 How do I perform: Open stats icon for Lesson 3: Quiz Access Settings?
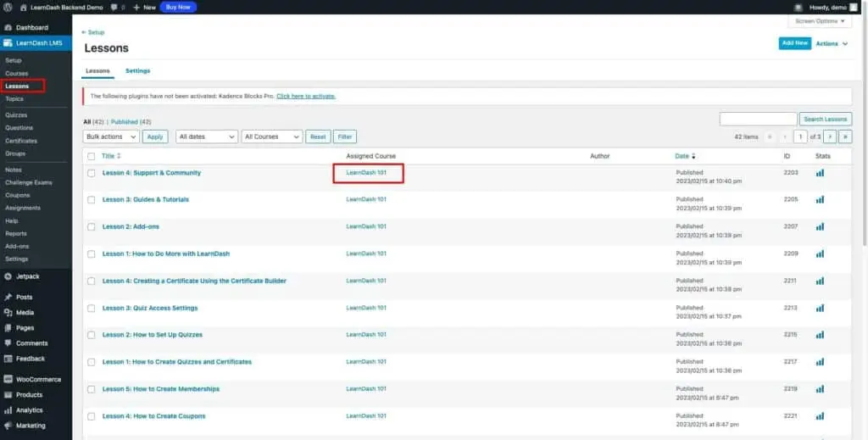[x=820, y=308]
